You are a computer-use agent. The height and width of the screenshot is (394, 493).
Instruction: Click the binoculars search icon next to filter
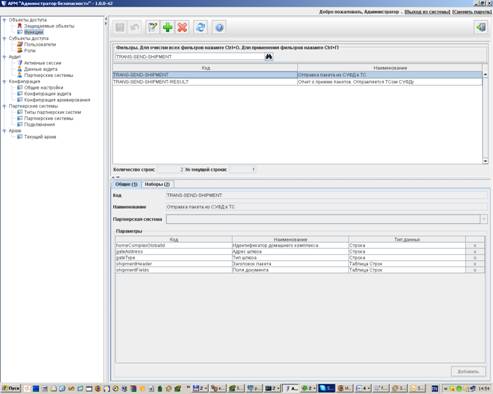pyautogui.click(x=269, y=57)
